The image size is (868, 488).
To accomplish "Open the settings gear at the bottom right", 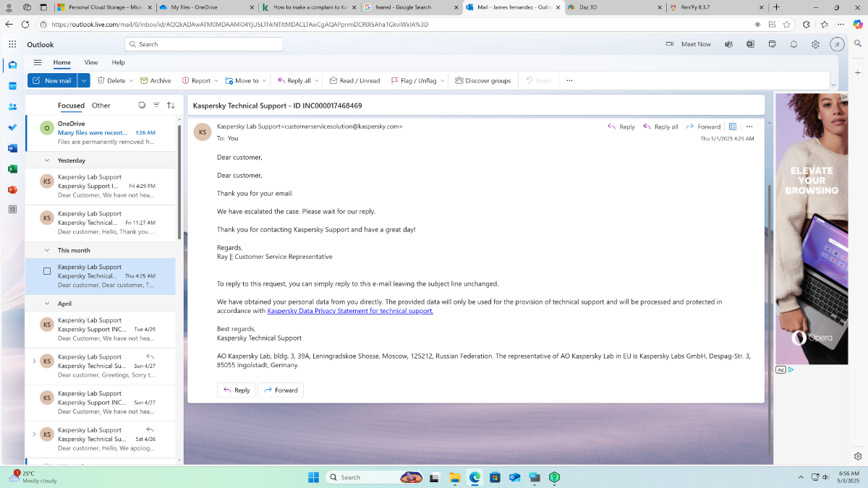I will pos(858,456).
